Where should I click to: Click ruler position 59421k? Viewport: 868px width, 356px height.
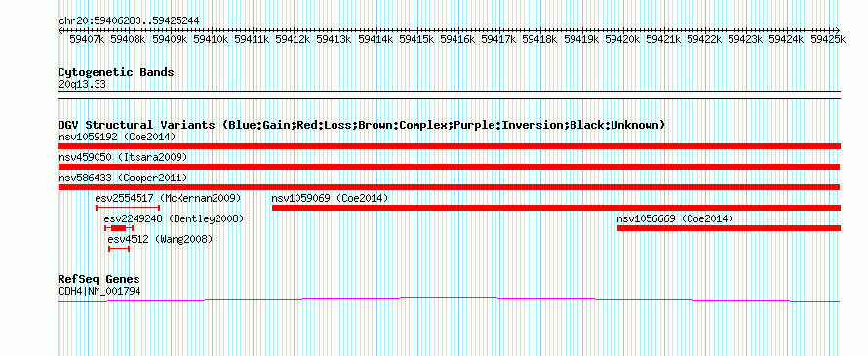(664, 39)
